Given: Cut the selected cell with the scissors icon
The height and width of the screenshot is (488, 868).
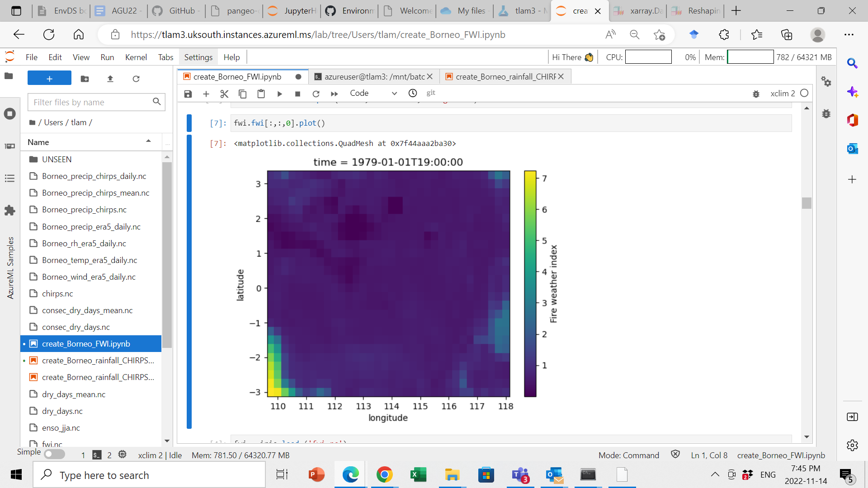Looking at the screenshot, I should [x=224, y=94].
